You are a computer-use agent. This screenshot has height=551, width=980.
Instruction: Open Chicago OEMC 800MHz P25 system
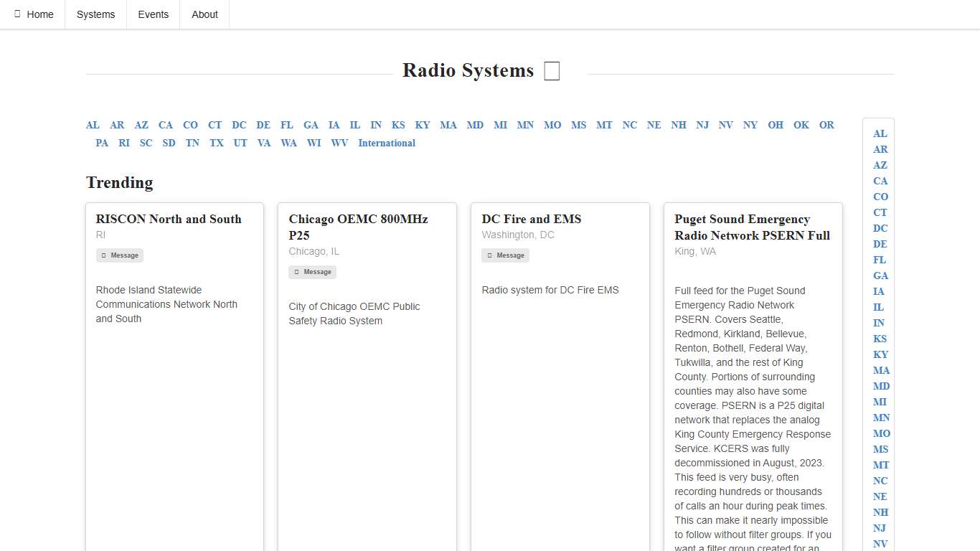pyautogui.click(x=358, y=227)
